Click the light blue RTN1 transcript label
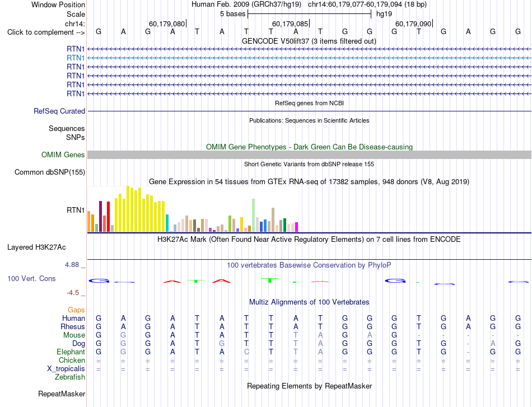This screenshot has width=532, height=407. point(76,58)
